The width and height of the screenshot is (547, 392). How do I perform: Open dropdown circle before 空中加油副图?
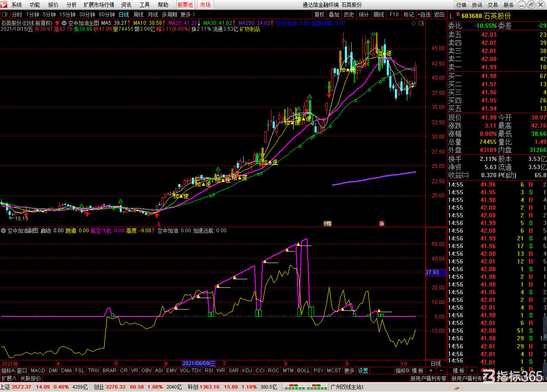4,231
